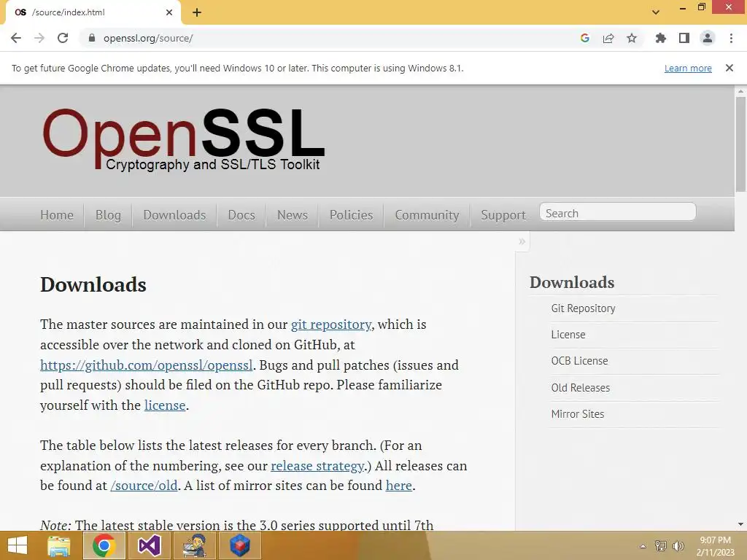Viewport: 747px width, 560px height.
Task: Open OCB License in sidebar
Action: (x=579, y=361)
